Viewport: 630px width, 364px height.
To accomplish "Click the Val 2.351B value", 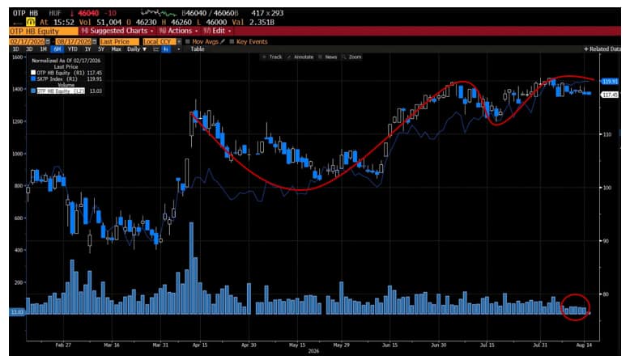I will coord(253,23).
